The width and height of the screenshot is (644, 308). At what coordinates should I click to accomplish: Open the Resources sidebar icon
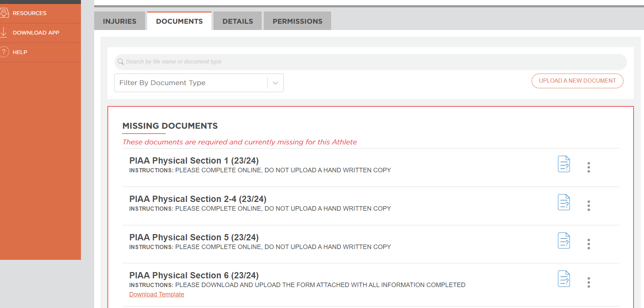coord(4,13)
